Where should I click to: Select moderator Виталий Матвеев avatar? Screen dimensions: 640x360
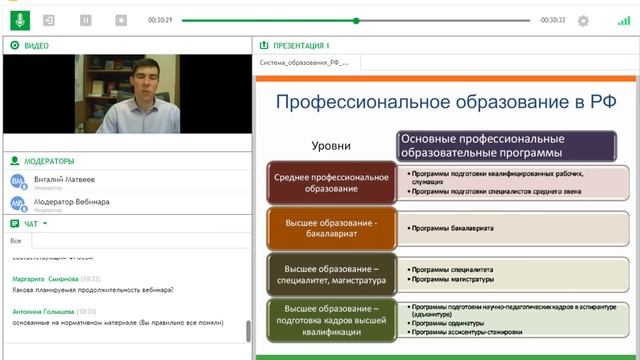pos(18,181)
